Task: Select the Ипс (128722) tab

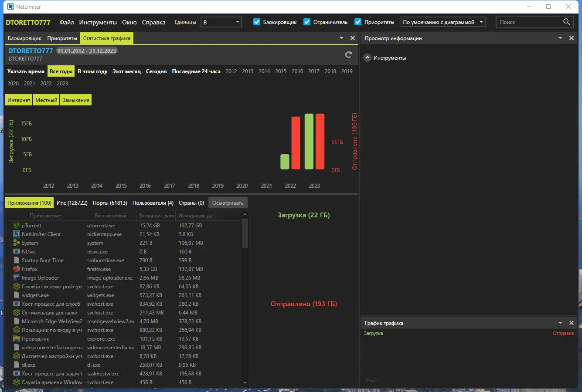Action: pyautogui.click(x=72, y=203)
